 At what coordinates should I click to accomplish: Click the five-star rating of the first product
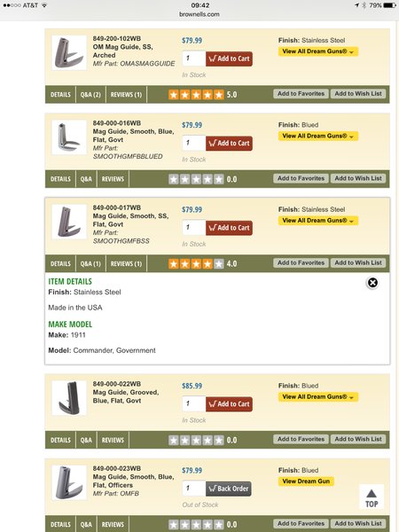point(196,95)
